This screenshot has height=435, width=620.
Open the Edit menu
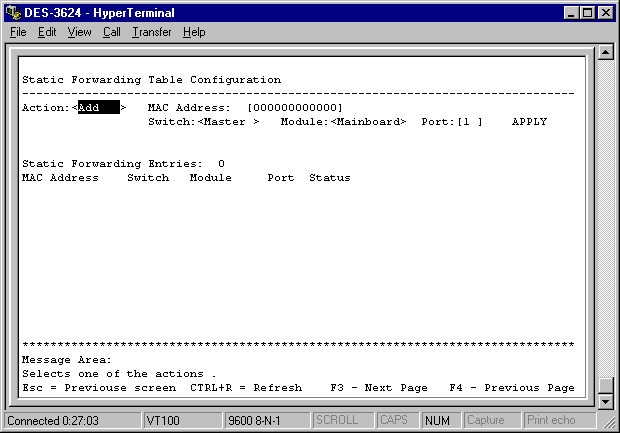[47, 32]
